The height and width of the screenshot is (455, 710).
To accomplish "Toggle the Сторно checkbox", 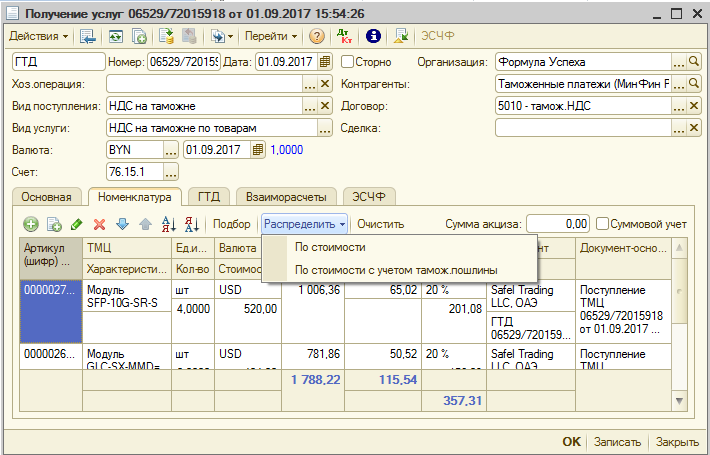I will tap(347, 62).
